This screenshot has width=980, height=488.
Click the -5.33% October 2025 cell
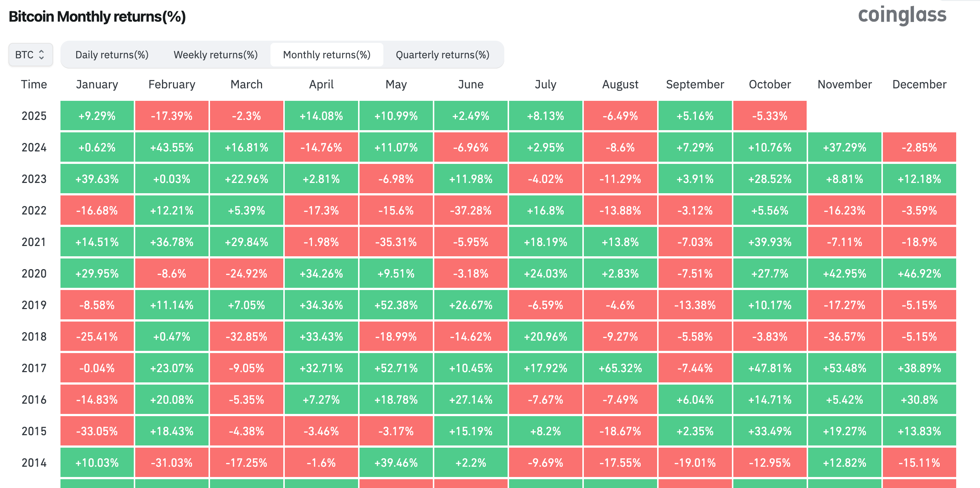[x=770, y=116]
